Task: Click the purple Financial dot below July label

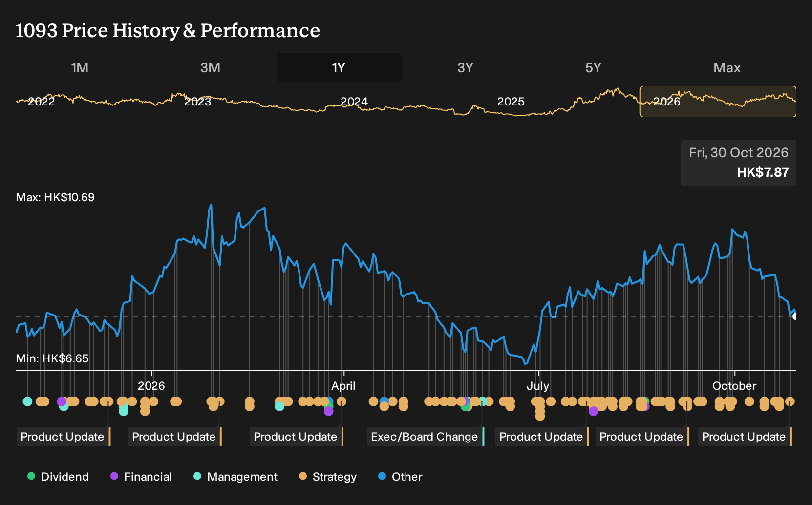Action: tap(593, 411)
